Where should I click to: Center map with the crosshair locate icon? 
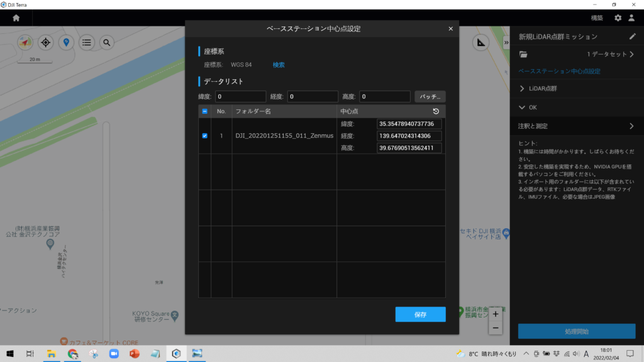tap(45, 43)
